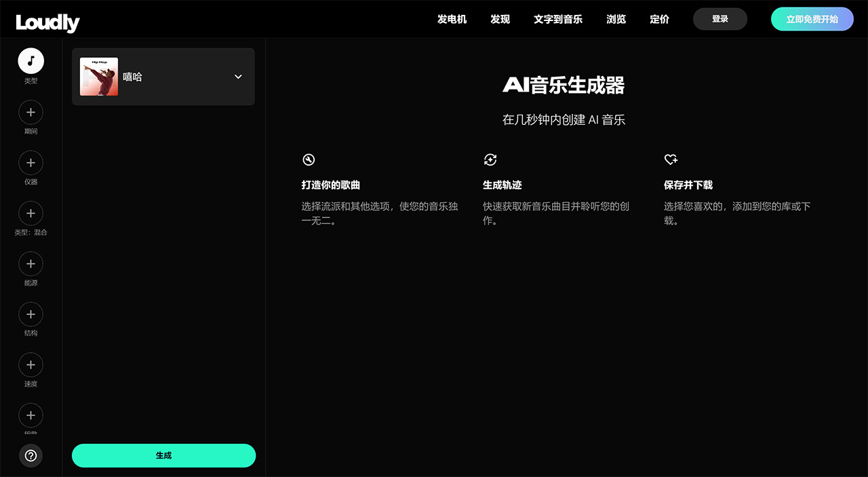Image resolution: width=868 pixels, height=477 pixels.
Task: Click the 结构 structure icon
Action: (x=31, y=314)
